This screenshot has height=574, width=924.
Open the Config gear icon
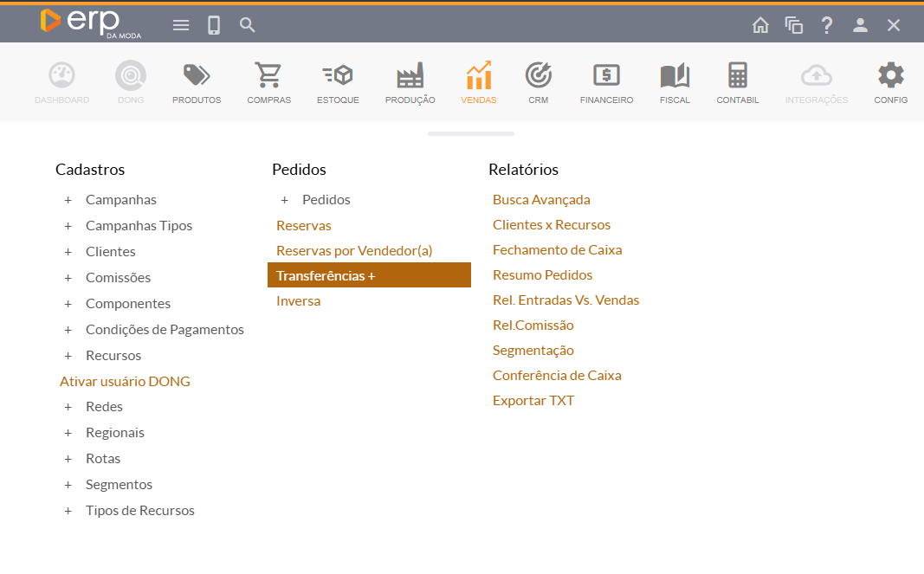tap(890, 76)
